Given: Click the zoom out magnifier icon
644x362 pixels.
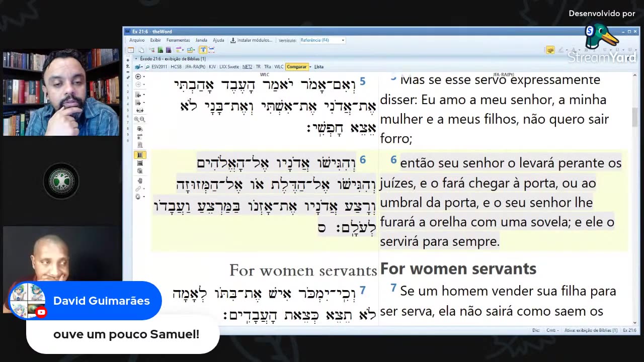Looking at the screenshot, I should 142,119.
